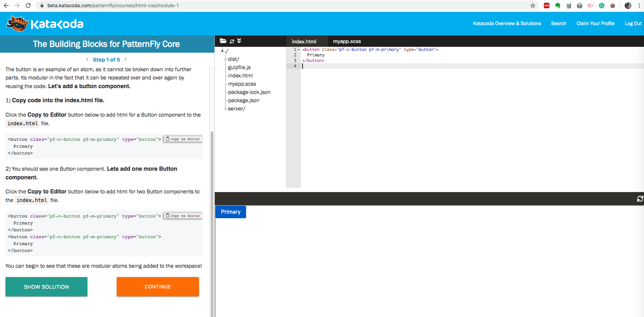The image size is (644, 317).
Task: Click the profile avatar icon in the top right
Action: pos(628,6)
